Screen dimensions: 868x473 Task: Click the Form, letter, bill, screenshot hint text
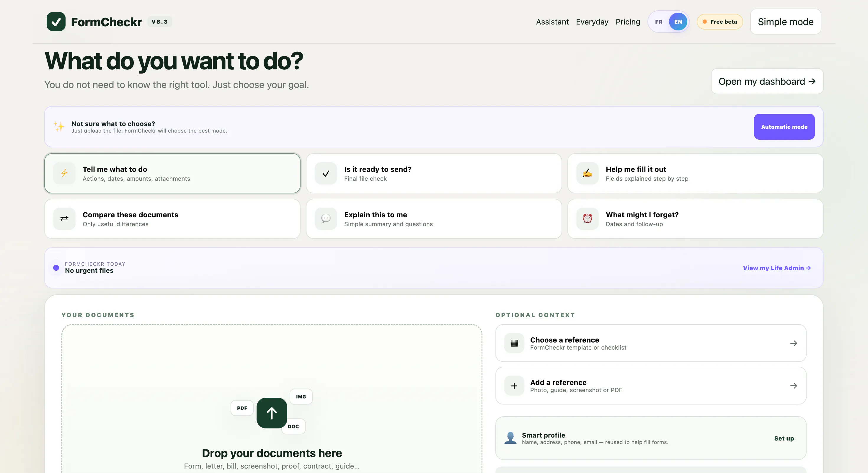pos(272,466)
